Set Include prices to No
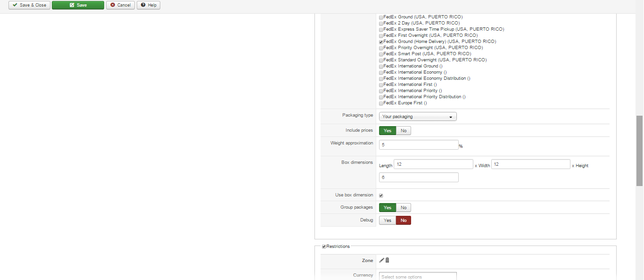 pos(404,130)
